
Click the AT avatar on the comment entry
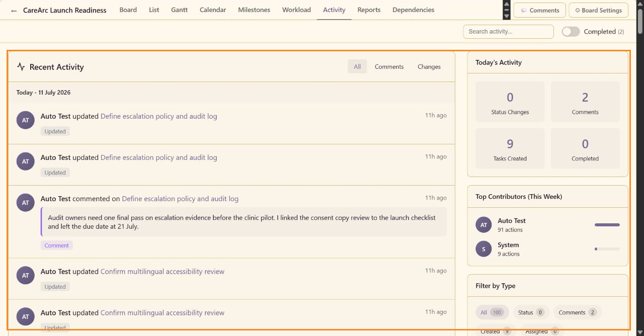pyautogui.click(x=26, y=203)
